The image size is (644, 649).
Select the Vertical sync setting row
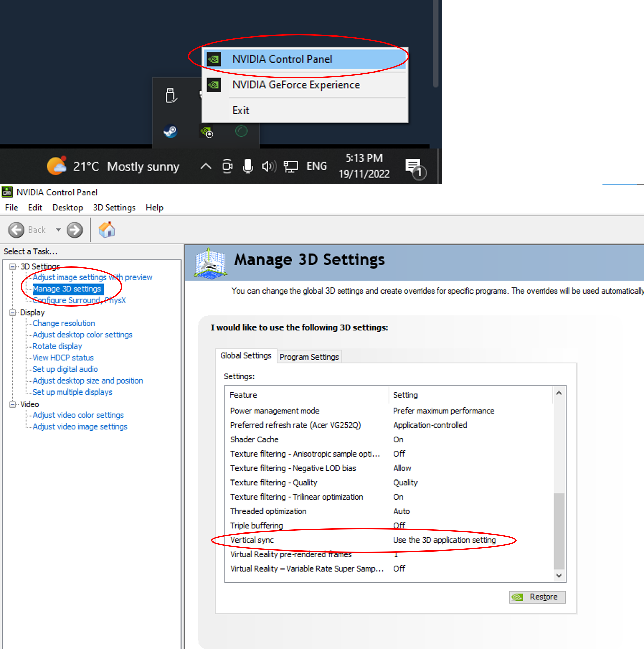(x=389, y=540)
